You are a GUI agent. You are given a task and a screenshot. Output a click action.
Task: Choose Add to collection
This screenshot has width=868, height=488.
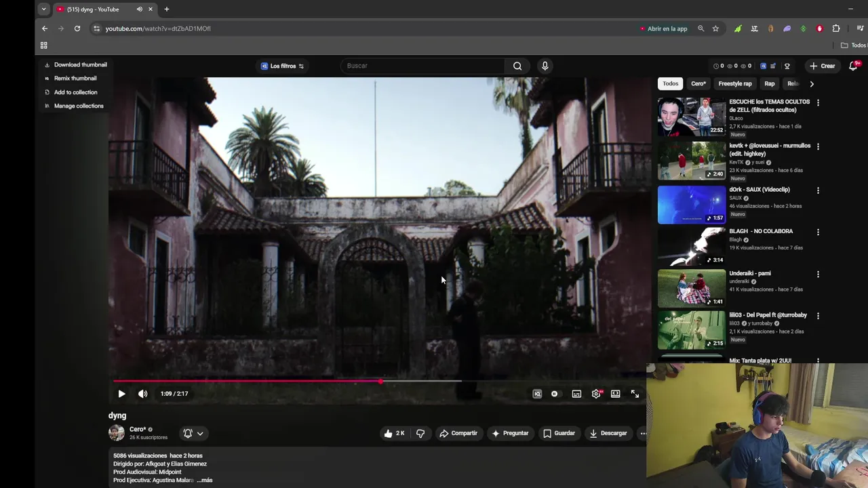(x=71, y=92)
